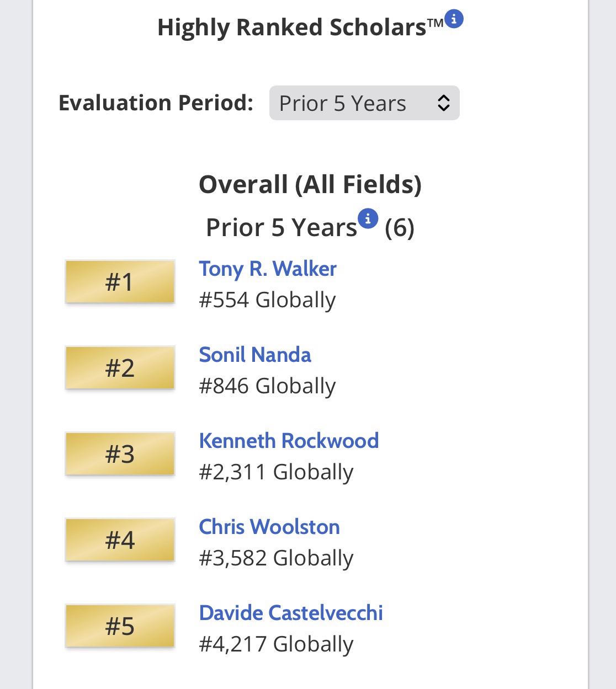Click the 'Evaluation Period:' label
616x689 pixels.
click(156, 103)
